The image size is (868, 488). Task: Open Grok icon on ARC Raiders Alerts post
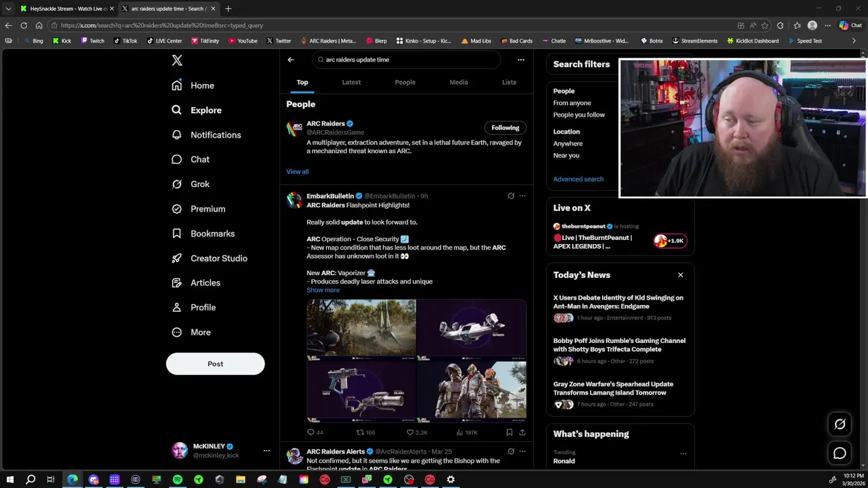click(x=511, y=451)
